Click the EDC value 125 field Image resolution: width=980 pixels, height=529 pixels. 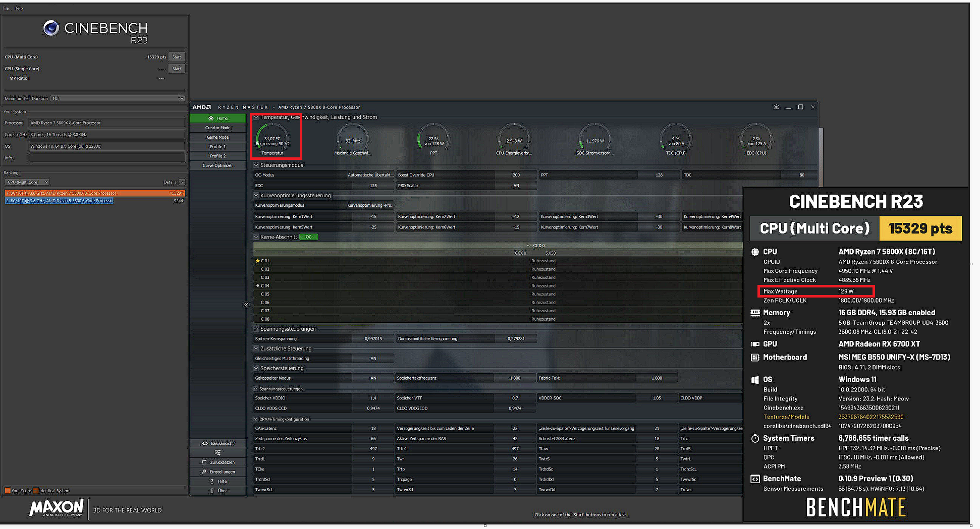(373, 186)
